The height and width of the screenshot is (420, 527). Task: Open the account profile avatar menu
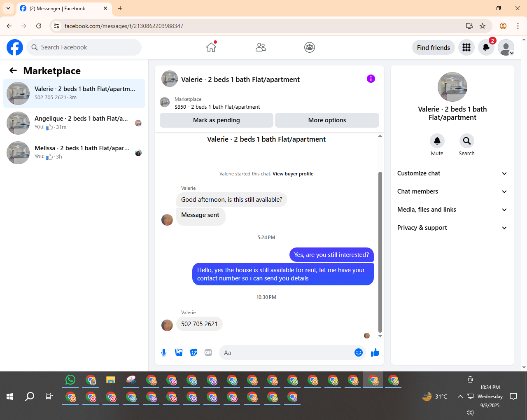pos(506,47)
